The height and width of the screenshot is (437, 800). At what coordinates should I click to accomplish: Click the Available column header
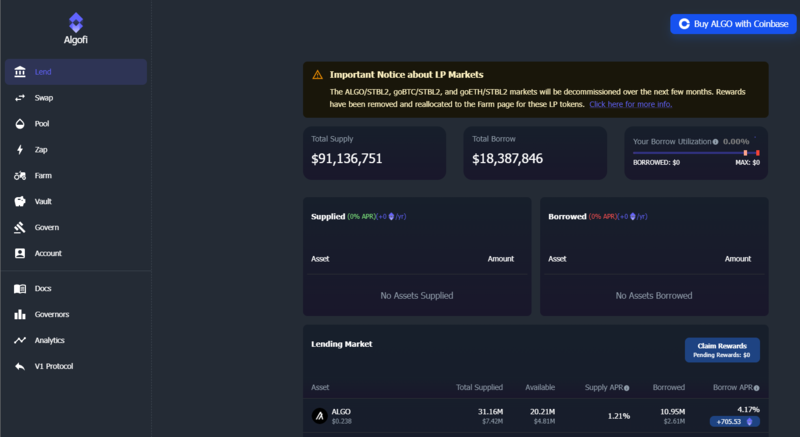(540, 388)
